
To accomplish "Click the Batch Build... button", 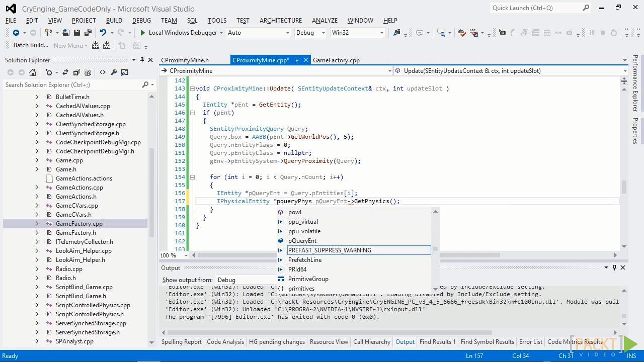I will click(x=31, y=45).
